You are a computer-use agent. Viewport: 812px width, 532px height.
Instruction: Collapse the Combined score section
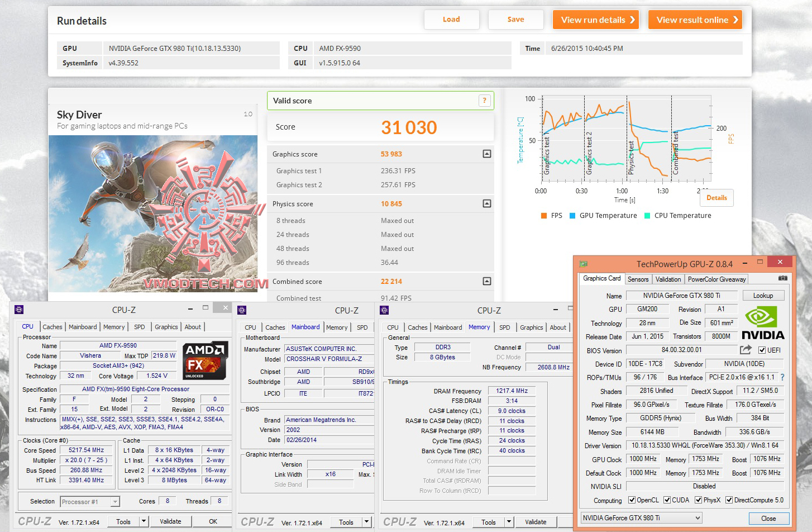[487, 281]
